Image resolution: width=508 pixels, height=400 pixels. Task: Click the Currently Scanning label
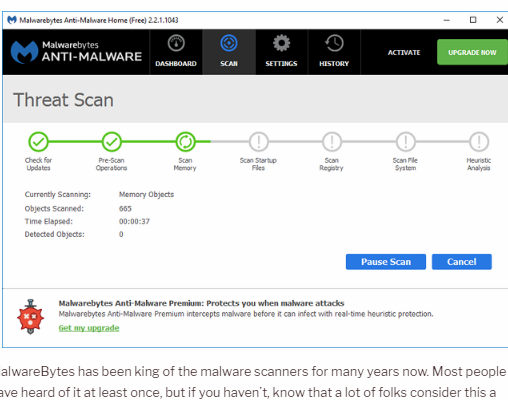tap(58, 194)
